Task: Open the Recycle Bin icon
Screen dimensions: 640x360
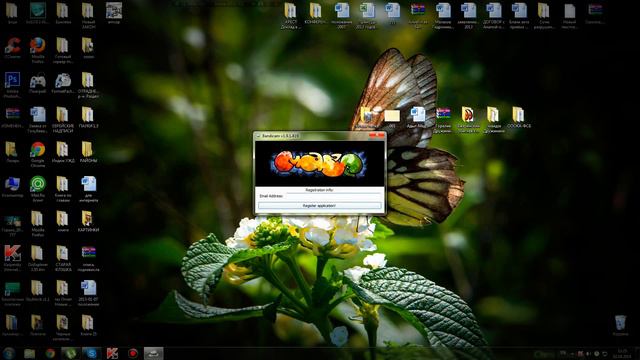Action: coord(620,326)
